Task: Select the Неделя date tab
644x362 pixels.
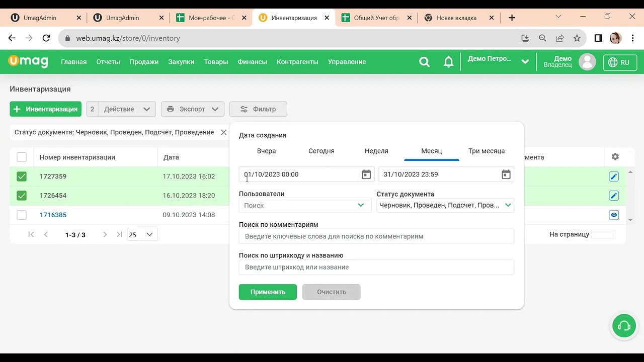Action: 376,151
